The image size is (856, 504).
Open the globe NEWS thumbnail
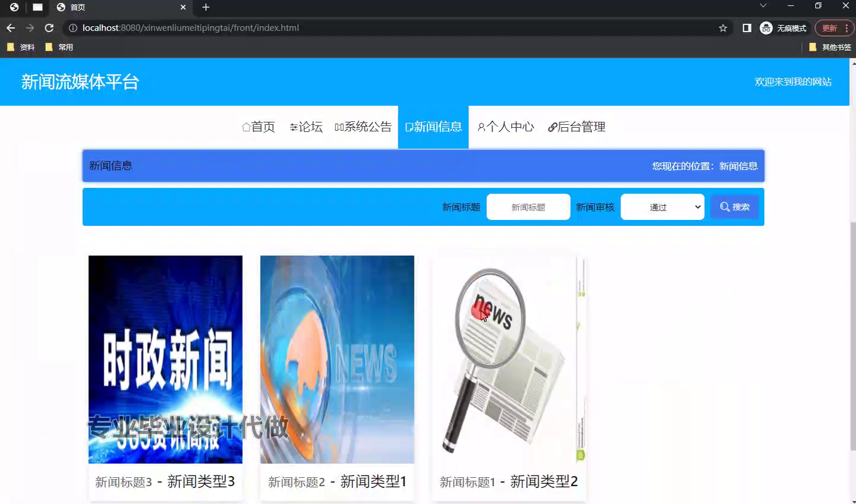tap(337, 359)
